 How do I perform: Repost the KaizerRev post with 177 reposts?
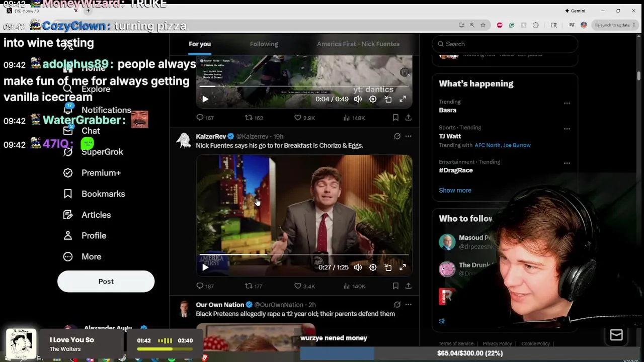pyautogui.click(x=254, y=286)
